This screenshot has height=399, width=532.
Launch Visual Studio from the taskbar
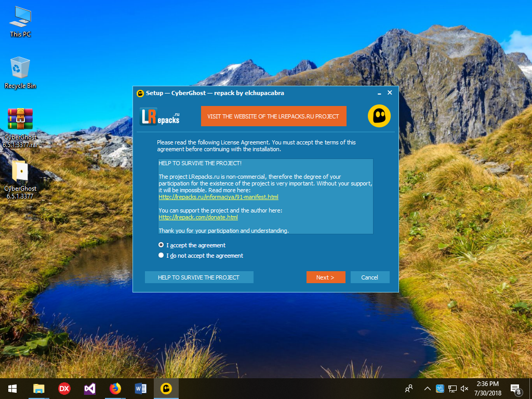tap(89, 389)
